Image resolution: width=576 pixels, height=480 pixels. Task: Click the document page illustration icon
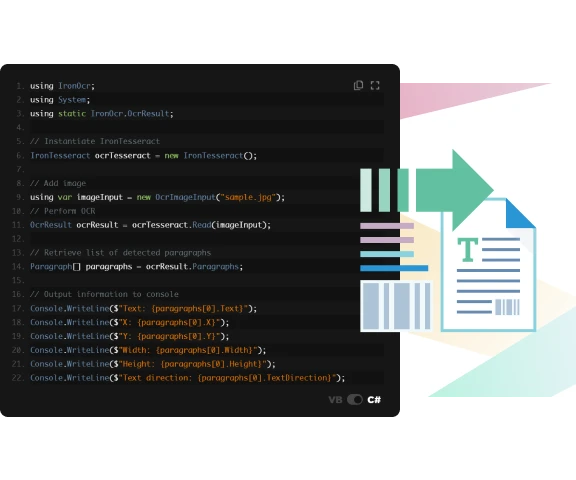pyautogui.click(x=488, y=265)
